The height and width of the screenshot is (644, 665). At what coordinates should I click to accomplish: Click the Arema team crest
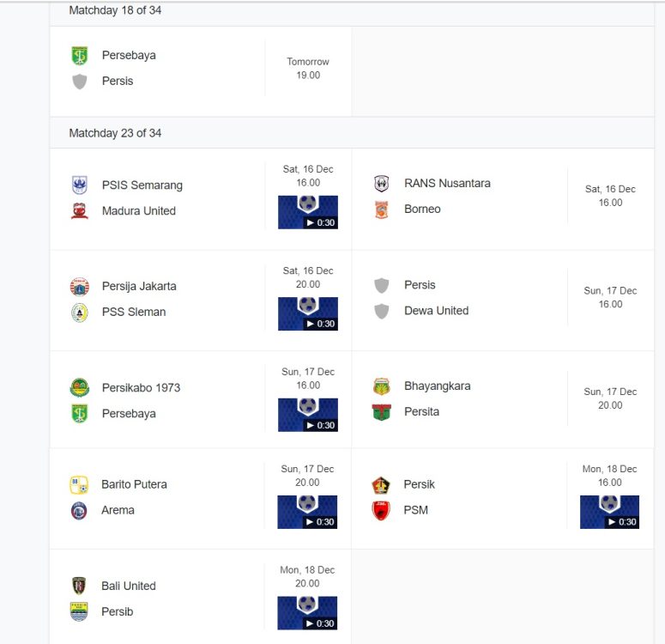coord(79,510)
